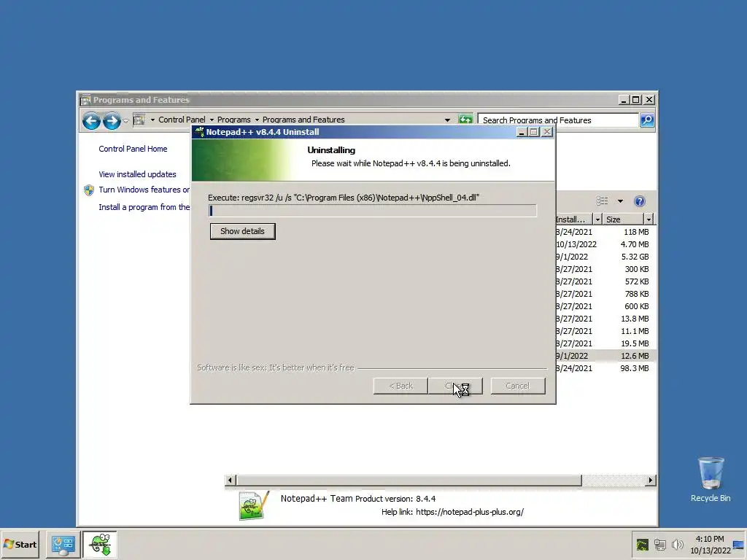Image resolution: width=747 pixels, height=560 pixels.
Task: Click the horizontal scrollbar thumb
Action: point(409,480)
